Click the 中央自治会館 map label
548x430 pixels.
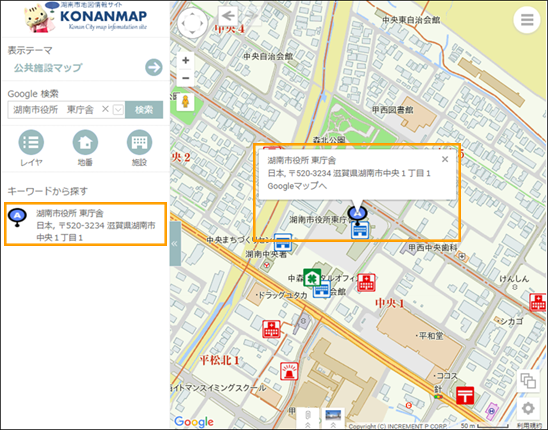(268, 56)
